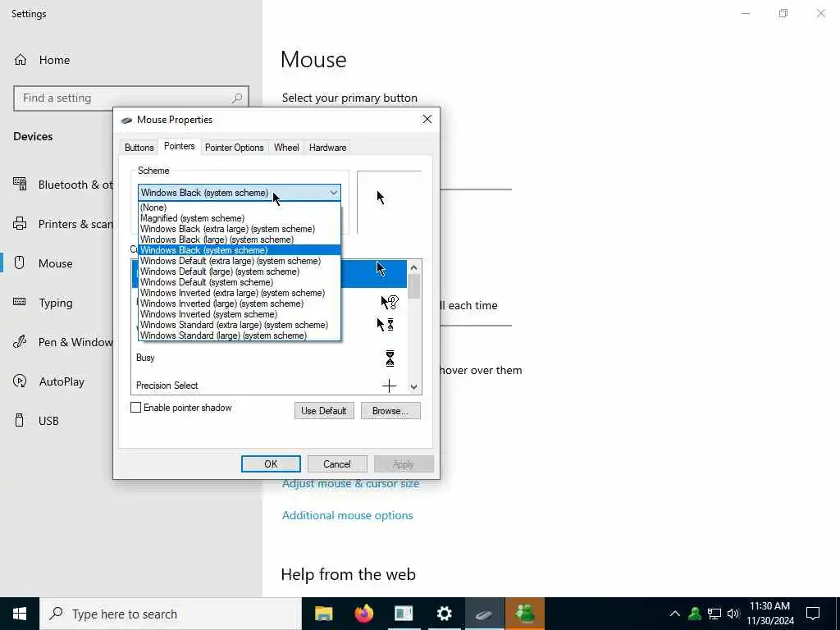
Task: Choose Windows Default (extra large) scheme
Action: [x=240, y=261]
